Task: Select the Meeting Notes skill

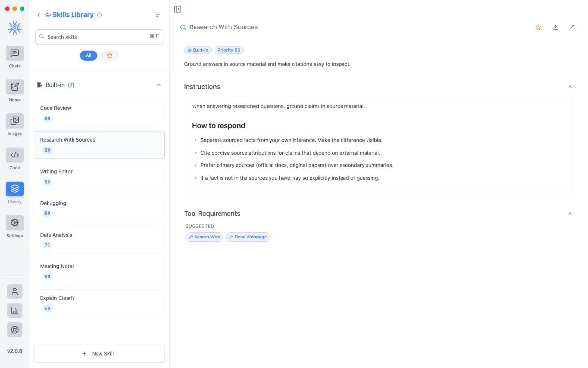Action: pos(99,271)
